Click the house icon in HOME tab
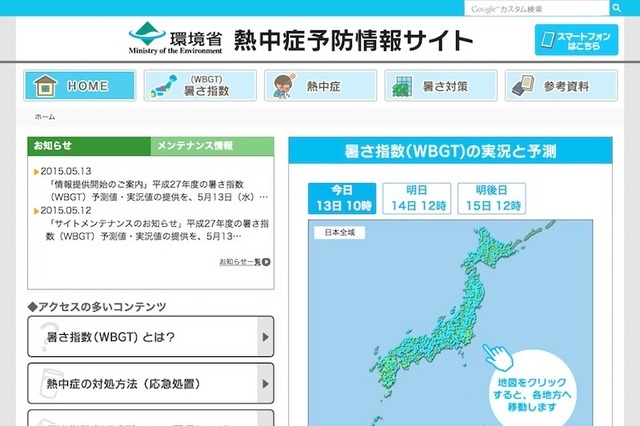Screen dimensions: 640x426 coord(45,86)
